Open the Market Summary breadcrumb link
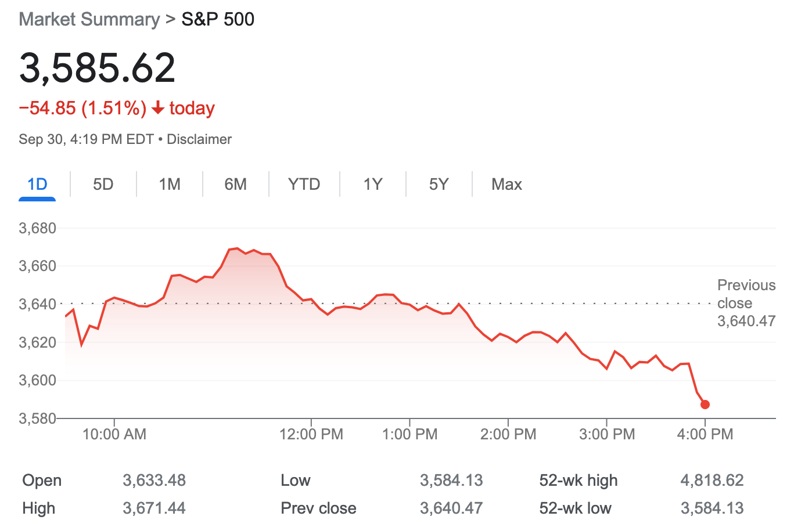 [89, 19]
